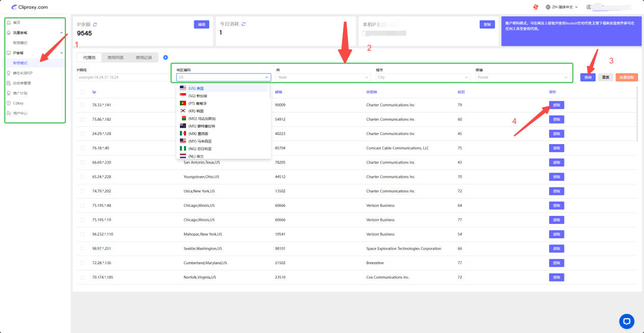Viewport: 644px width, 333px height.
Task: Click the 查询 search button
Action: click(x=588, y=77)
